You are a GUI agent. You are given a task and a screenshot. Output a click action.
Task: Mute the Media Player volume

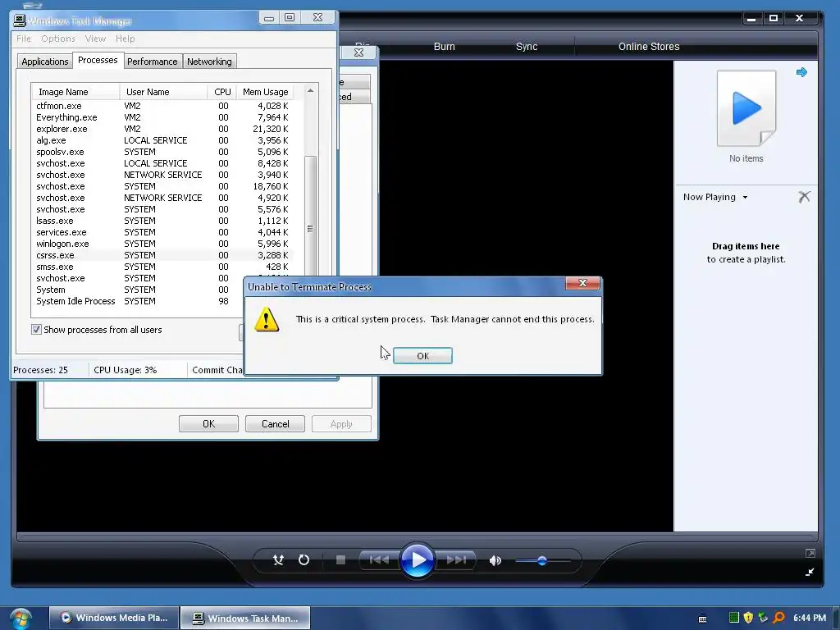(x=495, y=560)
